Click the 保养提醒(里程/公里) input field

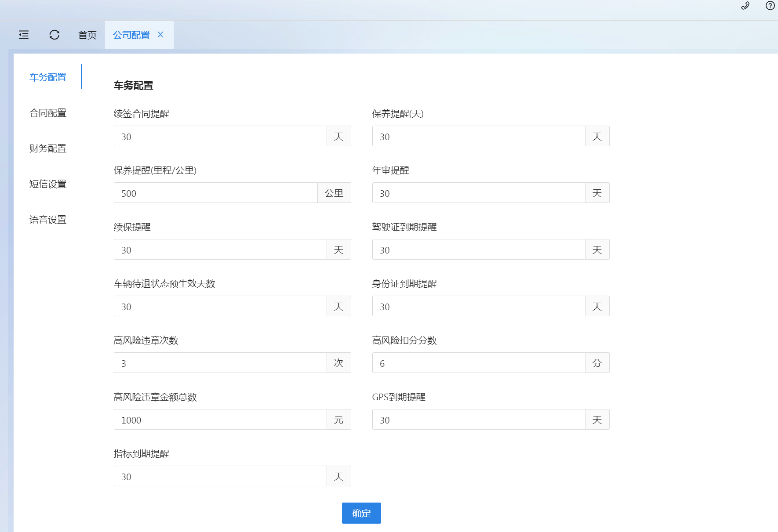pos(216,193)
